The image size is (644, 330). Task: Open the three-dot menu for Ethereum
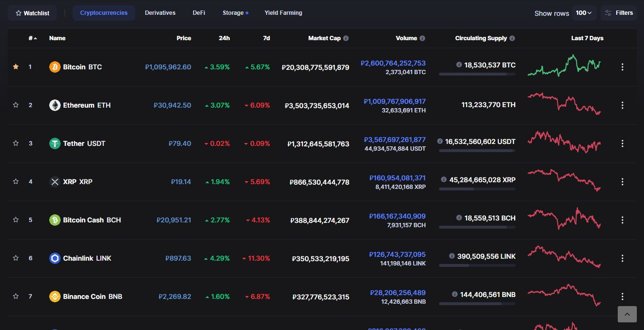tap(623, 105)
